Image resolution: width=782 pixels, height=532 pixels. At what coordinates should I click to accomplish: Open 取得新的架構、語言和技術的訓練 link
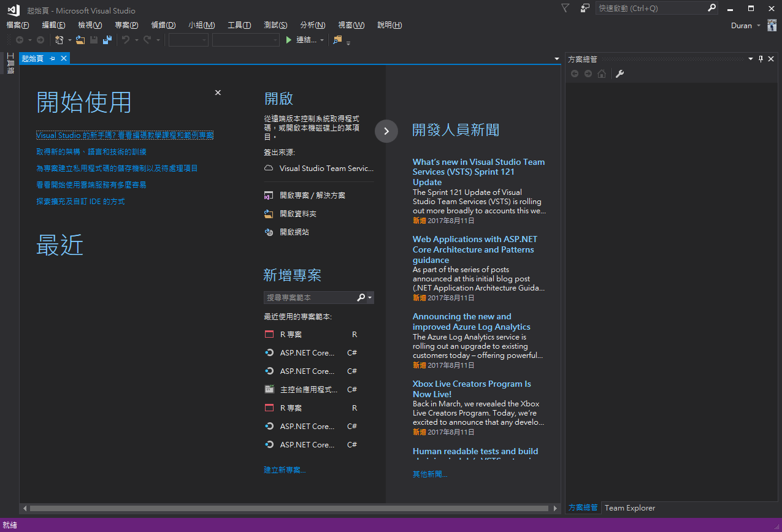pyautogui.click(x=91, y=152)
